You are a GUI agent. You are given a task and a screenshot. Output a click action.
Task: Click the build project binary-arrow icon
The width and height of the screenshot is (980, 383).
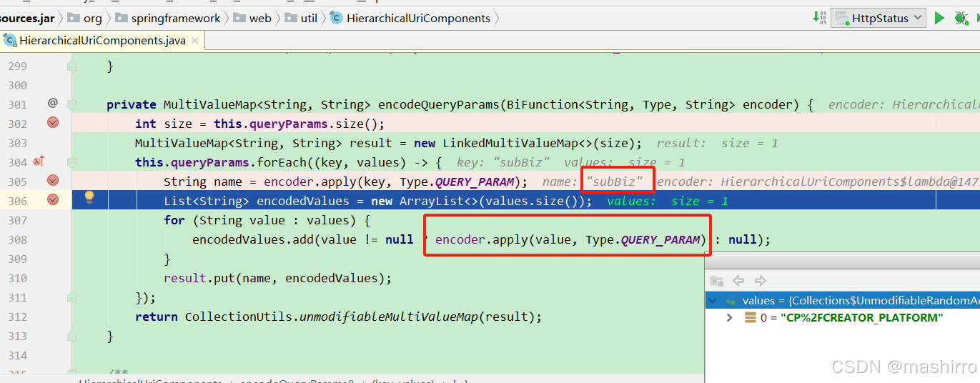click(820, 18)
